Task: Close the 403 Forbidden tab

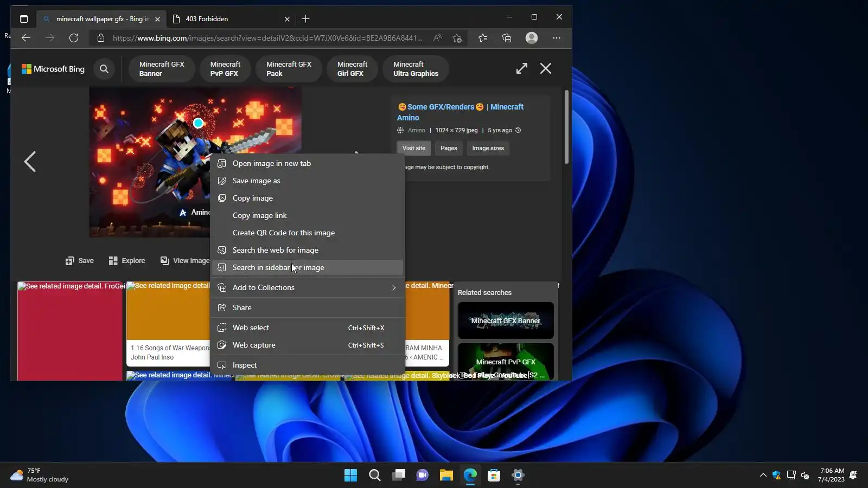Action: coord(287,19)
